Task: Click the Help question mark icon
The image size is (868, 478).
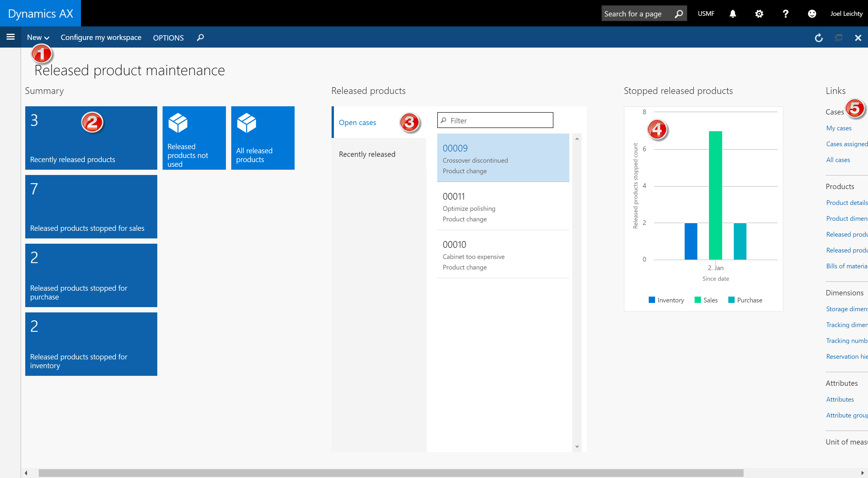Action: tap(786, 14)
